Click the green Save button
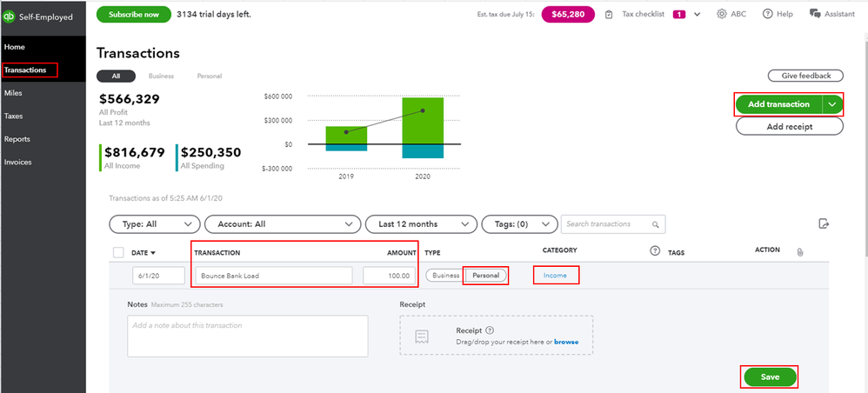This screenshot has height=393, width=868. pos(769,377)
